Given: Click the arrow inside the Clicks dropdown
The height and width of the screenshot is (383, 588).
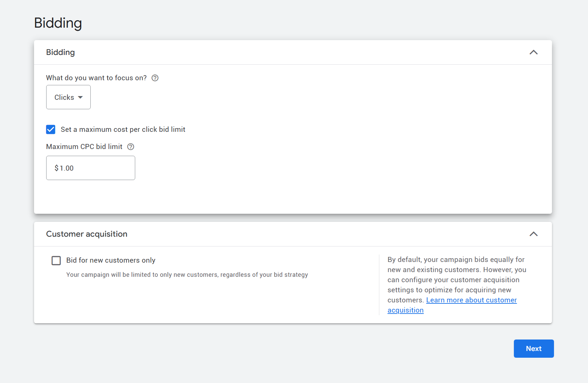Looking at the screenshot, I should [80, 97].
